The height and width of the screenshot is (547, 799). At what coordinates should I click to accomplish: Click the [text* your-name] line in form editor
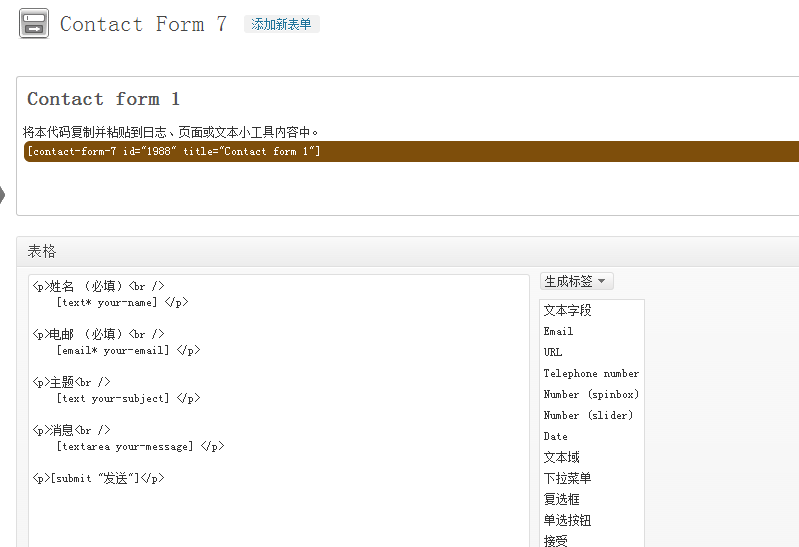122,302
